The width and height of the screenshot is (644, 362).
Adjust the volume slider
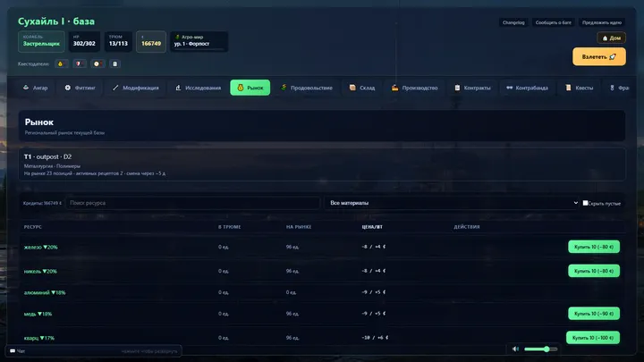(541, 349)
